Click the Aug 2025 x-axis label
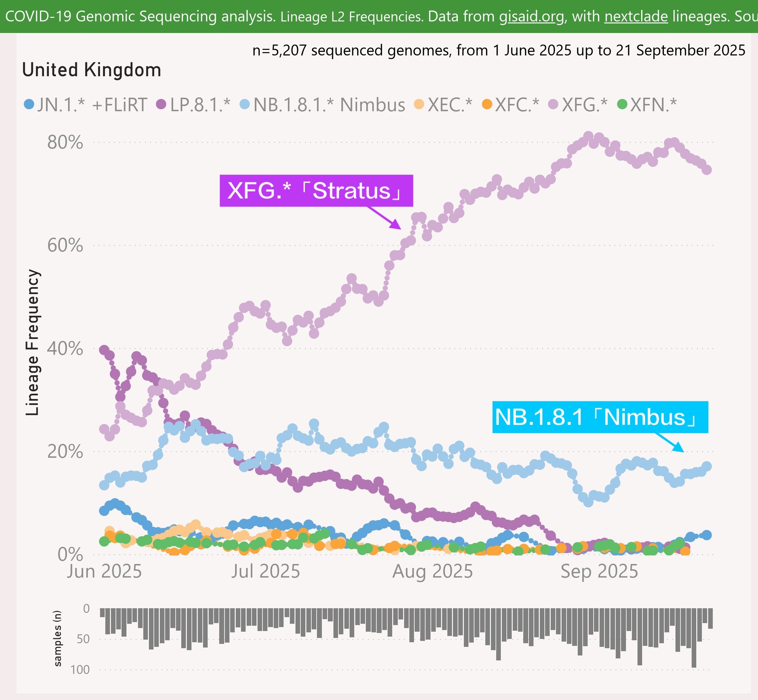 (432, 571)
